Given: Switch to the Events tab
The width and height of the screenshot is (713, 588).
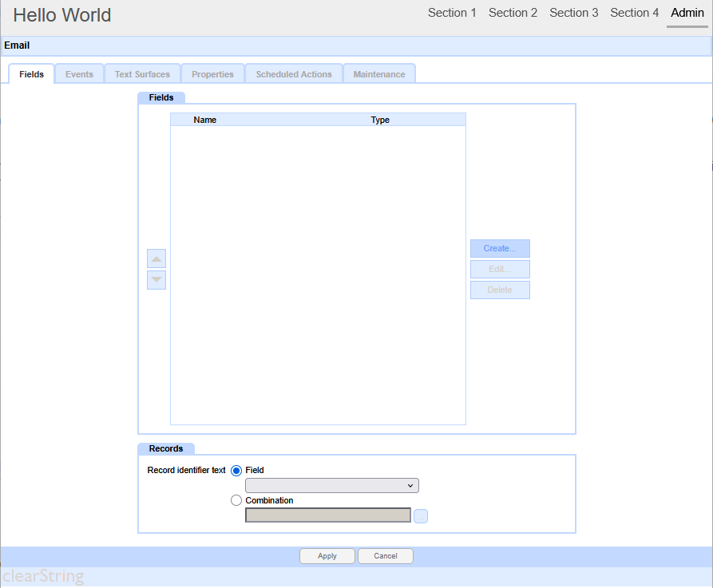Looking at the screenshot, I should [79, 74].
